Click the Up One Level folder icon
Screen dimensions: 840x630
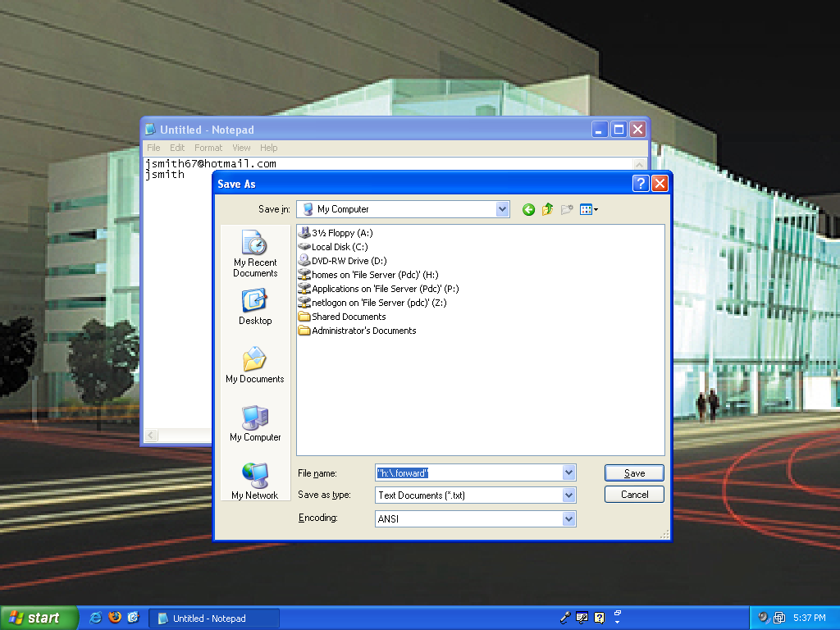547,209
